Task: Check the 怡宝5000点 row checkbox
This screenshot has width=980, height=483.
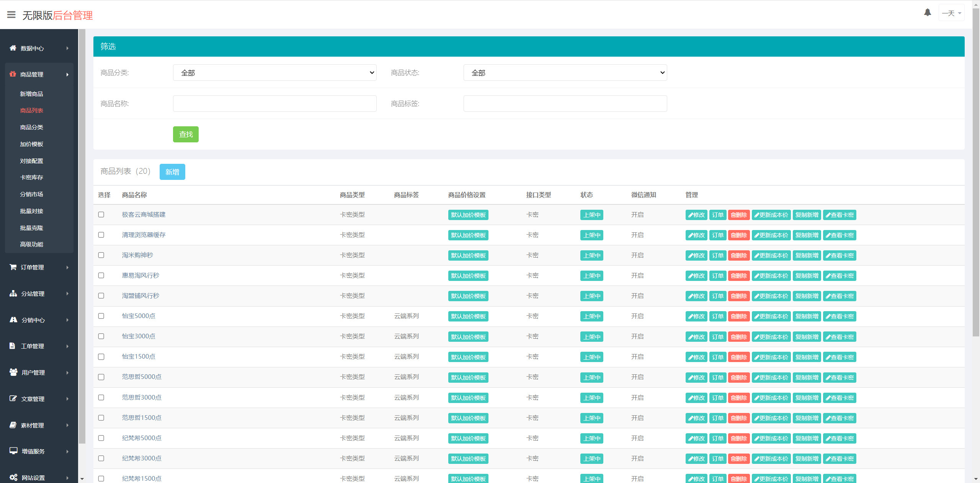Action: 101,316
